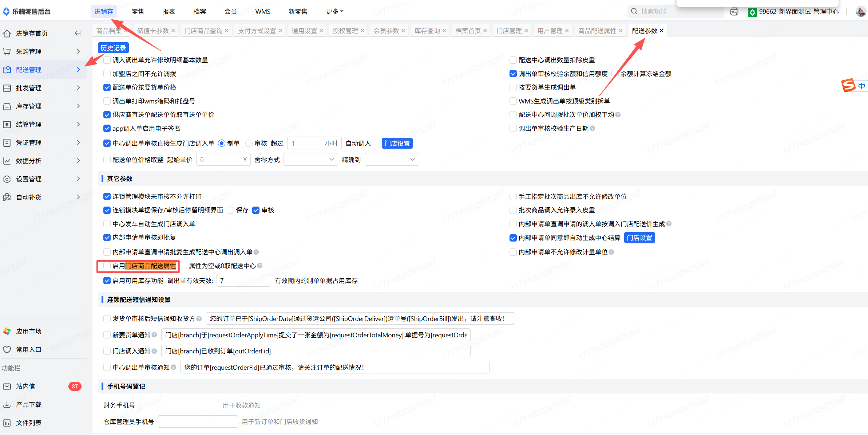Enable 启用门店商品配送属性 checkbox
The width and height of the screenshot is (868, 435).
(107, 266)
